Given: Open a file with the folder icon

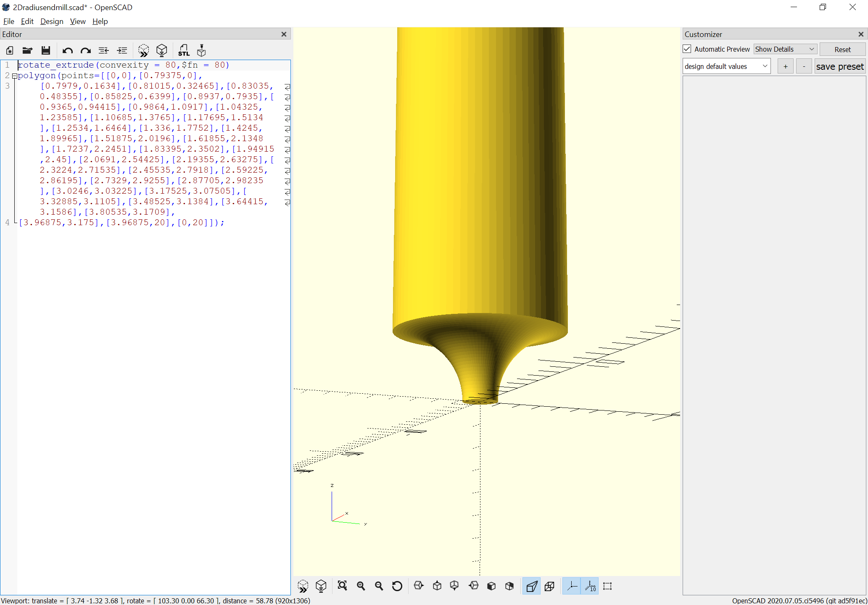Looking at the screenshot, I should coord(28,50).
